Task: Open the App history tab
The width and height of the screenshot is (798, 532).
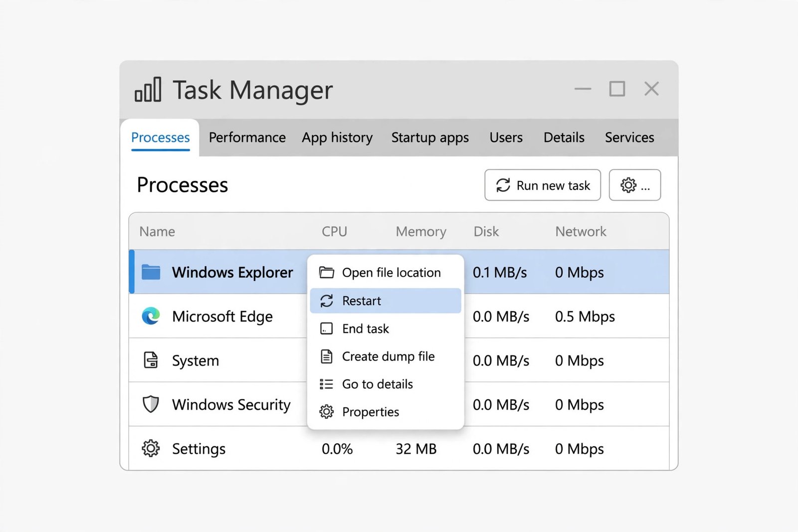Action: coord(337,137)
